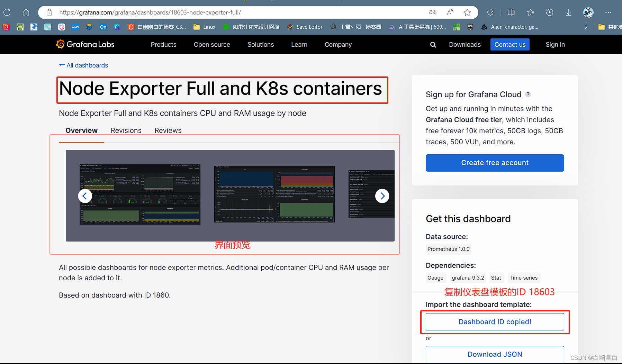Switch to the Overview tab
622x364 pixels.
coord(81,130)
